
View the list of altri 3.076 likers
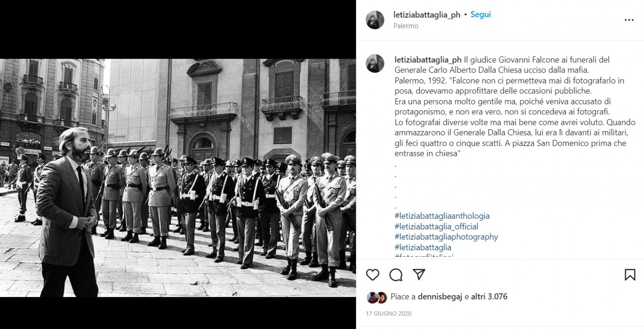tap(489, 296)
